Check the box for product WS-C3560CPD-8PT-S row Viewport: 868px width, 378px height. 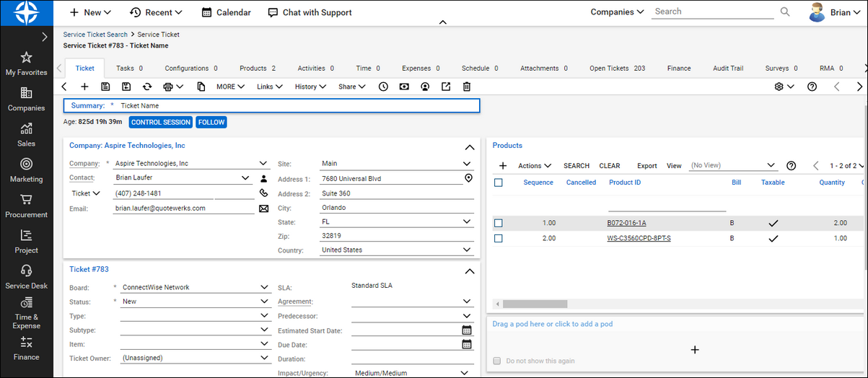pyautogui.click(x=499, y=238)
